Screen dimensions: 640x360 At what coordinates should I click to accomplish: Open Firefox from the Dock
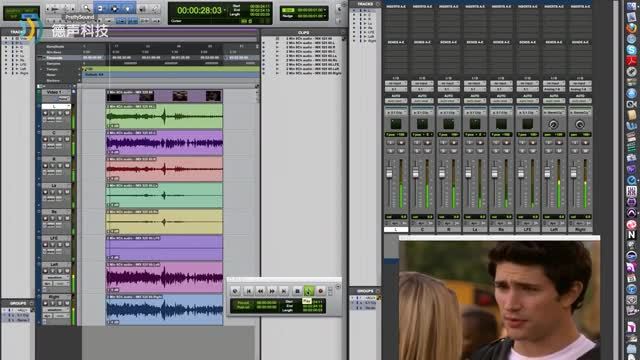632,28
